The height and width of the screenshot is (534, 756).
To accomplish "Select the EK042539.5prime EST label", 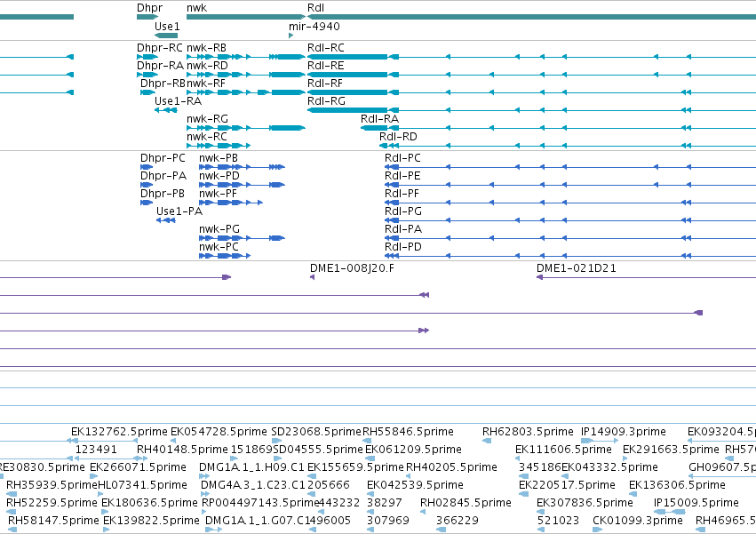I will [x=415, y=485].
